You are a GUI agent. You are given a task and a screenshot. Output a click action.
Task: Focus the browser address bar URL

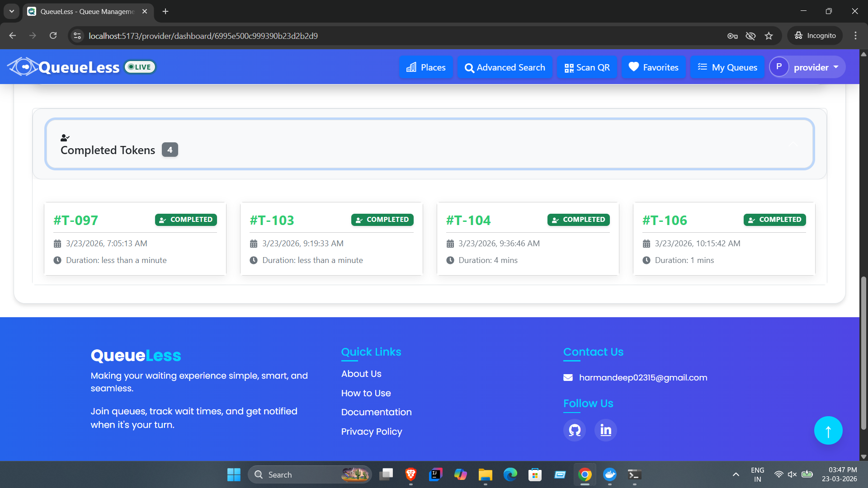pyautogui.click(x=203, y=36)
